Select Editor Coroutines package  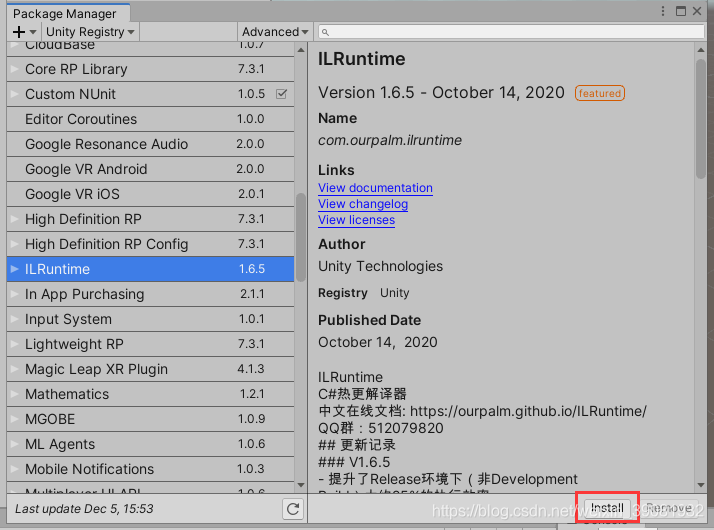tap(150, 119)
